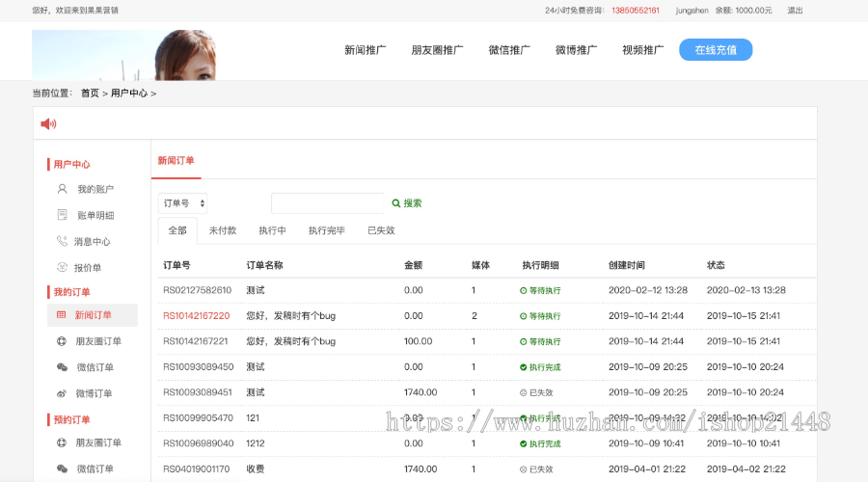The image size is (868, 482).
Task: Click the icon beside 朋友圈订单 under 预约订单
Action: click(62, 442)
